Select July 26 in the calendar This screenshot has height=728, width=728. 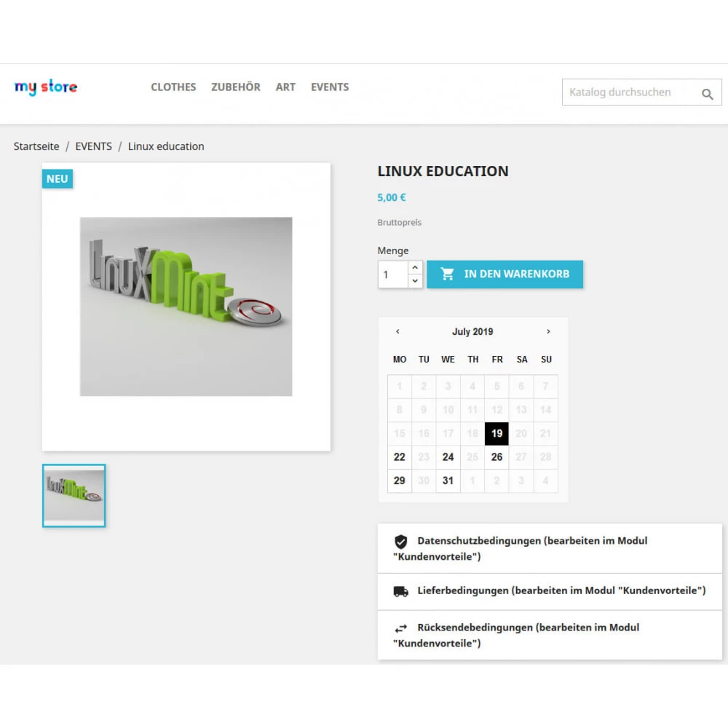[496, 457]
